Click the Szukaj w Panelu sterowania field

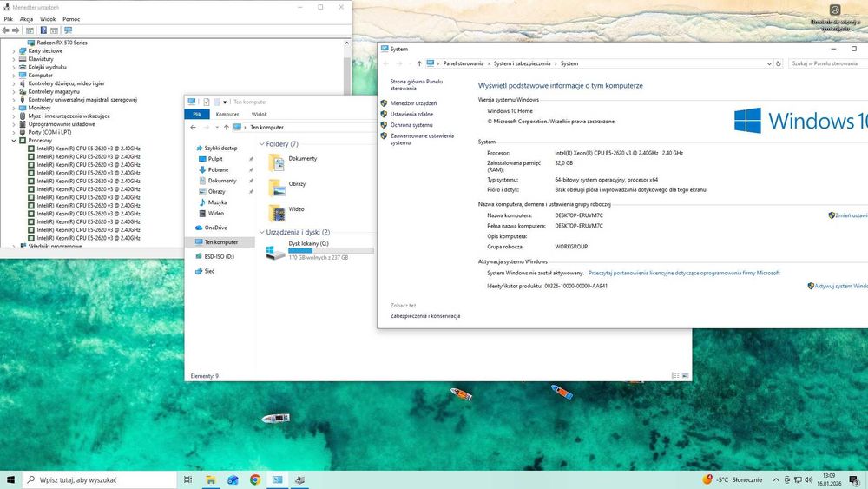pos(828,63)
